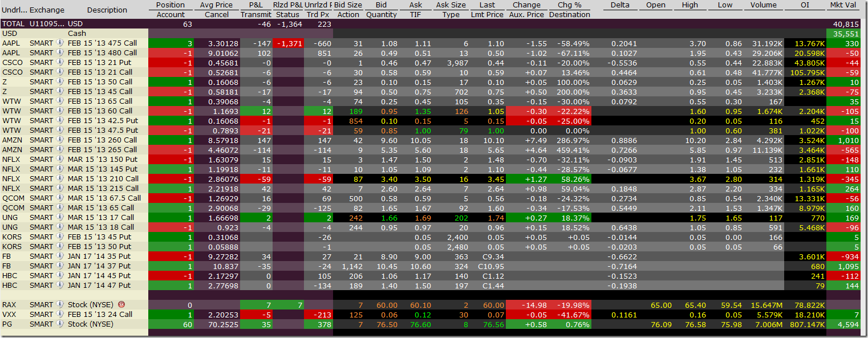Click the info icon for NFLX 145 Put
Screen dimensions: 868x338
[60, 169]
